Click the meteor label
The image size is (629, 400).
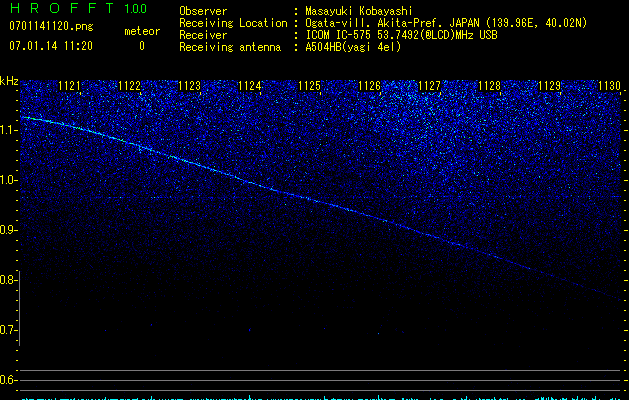pyautogui.click(x=142, y=31)
